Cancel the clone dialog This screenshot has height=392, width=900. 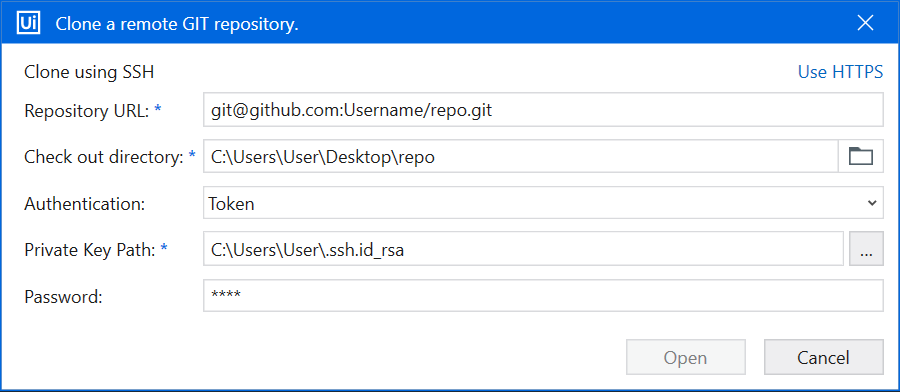coord(823,358)
